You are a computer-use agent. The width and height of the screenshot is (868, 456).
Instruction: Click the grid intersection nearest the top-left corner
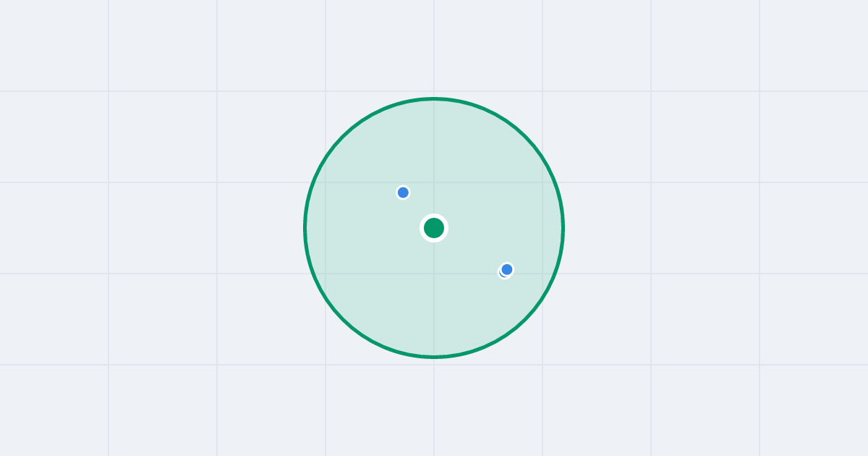(109, 91)
